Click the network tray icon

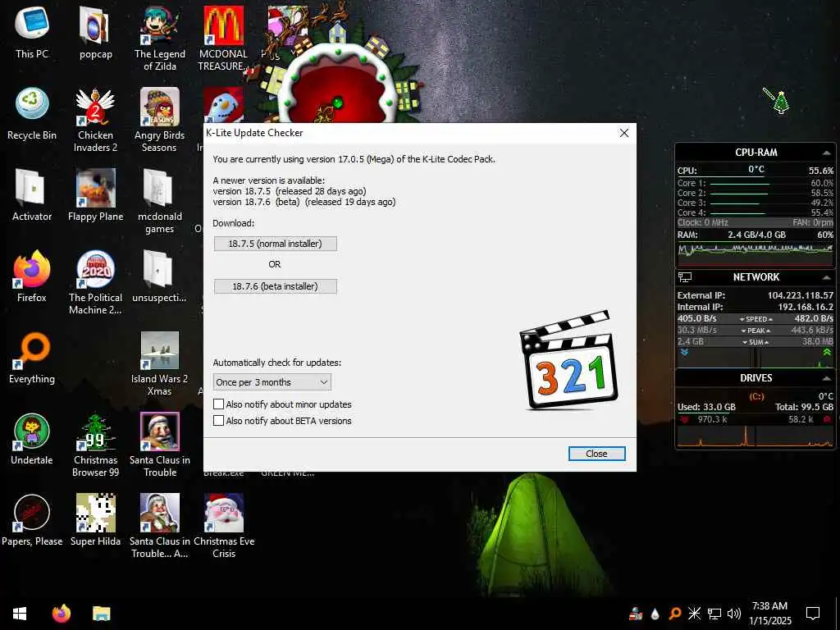point(714,614)
